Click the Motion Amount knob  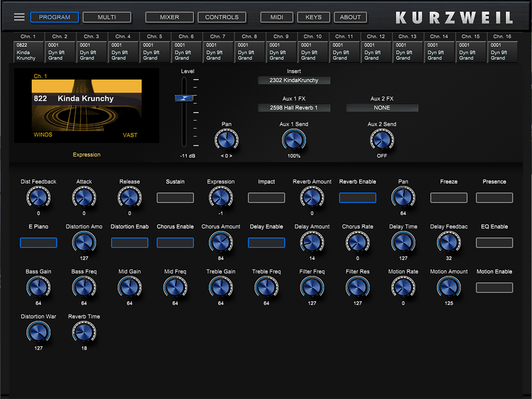tap(448, 288)
